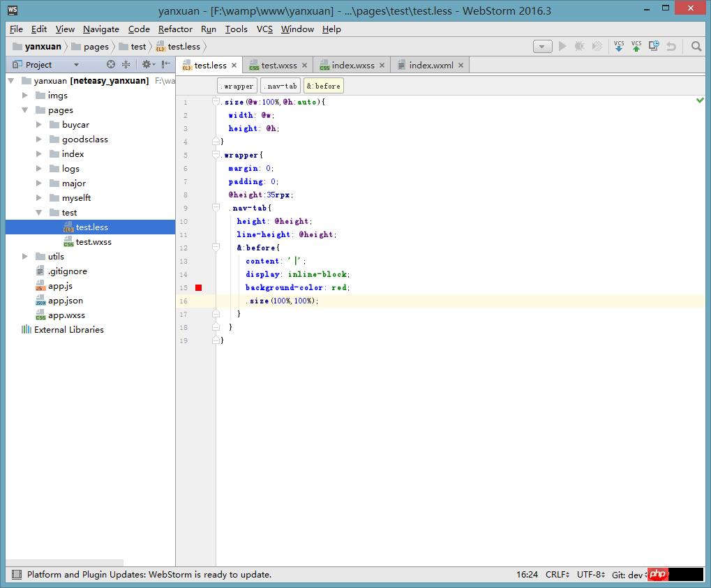Open Show History from toolbar

click(654, 46)
